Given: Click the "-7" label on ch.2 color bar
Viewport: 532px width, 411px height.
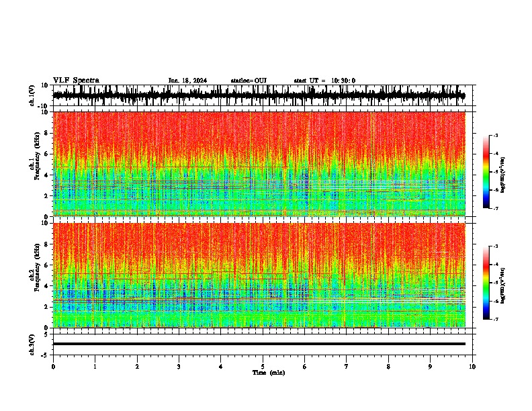Looking at the screenshot, I should pyautogui.click(x=496, y=320).
